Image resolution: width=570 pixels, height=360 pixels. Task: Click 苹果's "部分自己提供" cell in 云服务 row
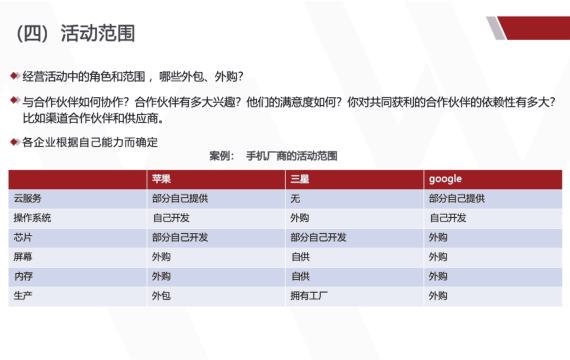[216, 199]
